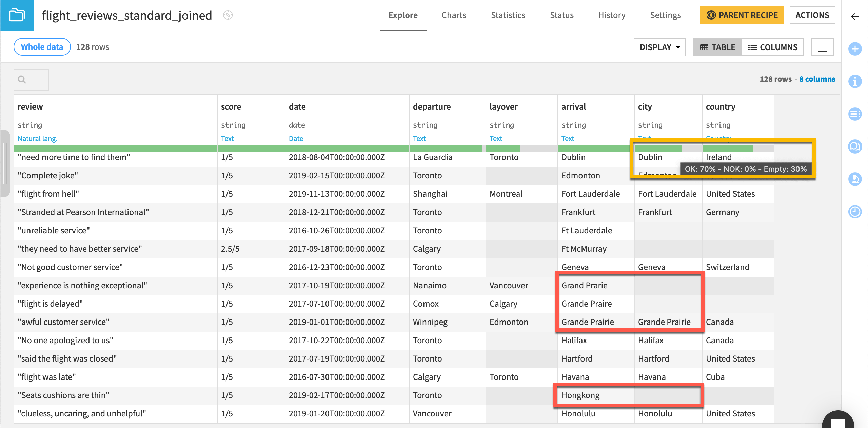This screenshot has width=868, height=428.
Task: Open the Charts tab
Action: (454, 15)
